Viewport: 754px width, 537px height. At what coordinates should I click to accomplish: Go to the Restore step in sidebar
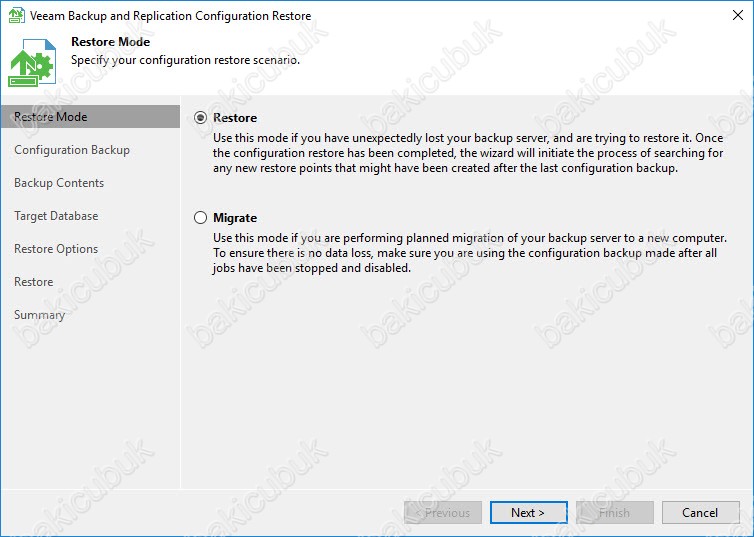tap(34, 282)
